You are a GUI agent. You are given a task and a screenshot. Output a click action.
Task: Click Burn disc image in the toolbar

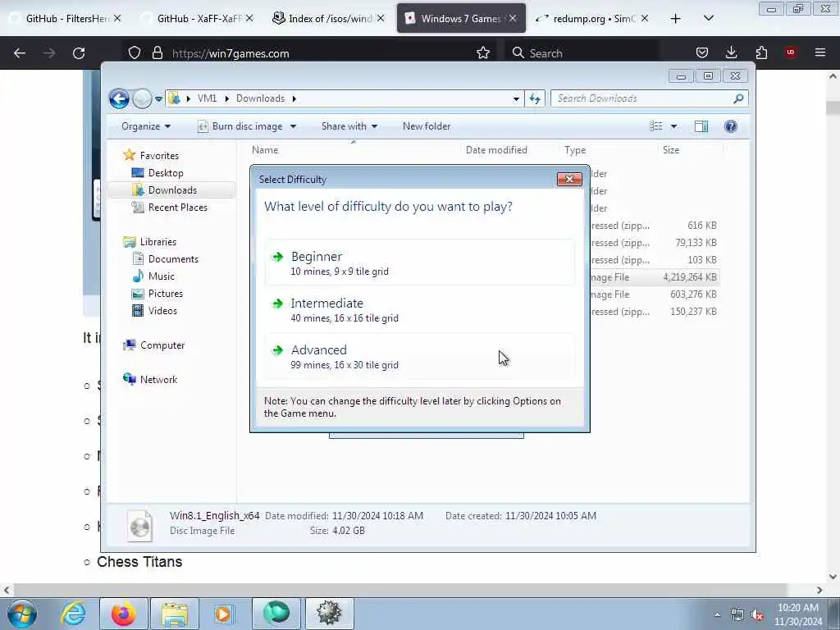(240, 126)
